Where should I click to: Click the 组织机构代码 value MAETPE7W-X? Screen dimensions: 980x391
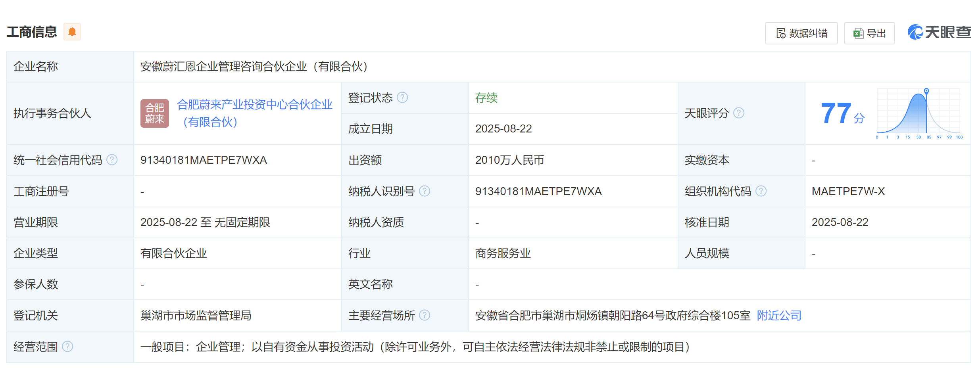click(848, 191)
